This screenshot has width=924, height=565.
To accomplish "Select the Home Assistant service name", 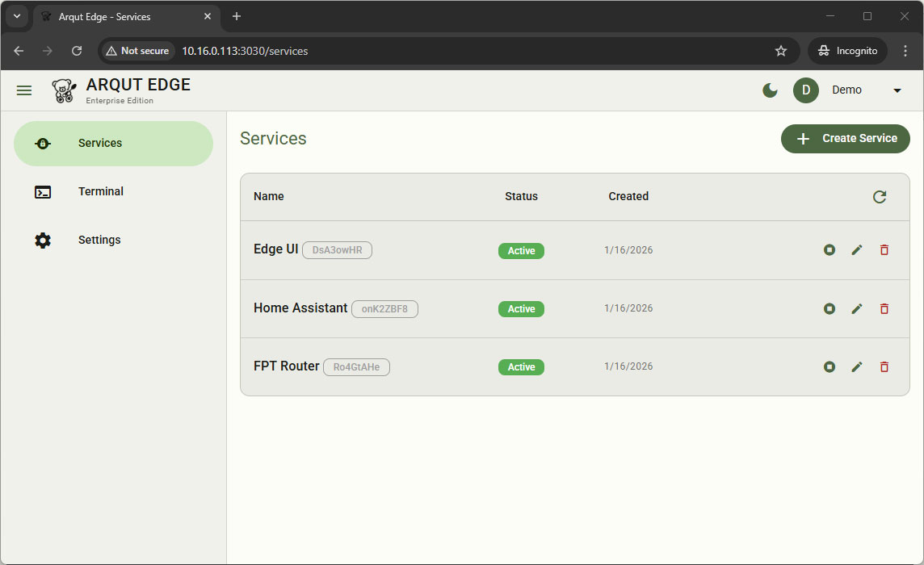I will [300, 308].
